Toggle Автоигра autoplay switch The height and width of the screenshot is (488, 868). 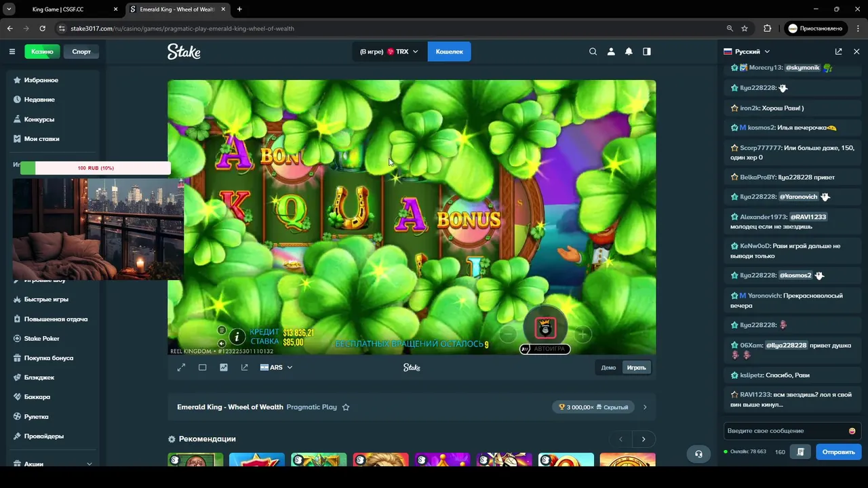545,349
